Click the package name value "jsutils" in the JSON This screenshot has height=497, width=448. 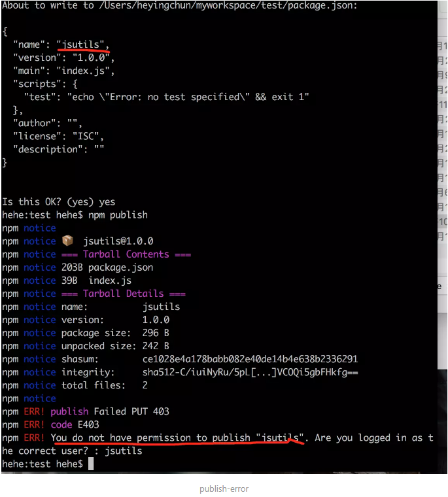(x=80, y=44)
